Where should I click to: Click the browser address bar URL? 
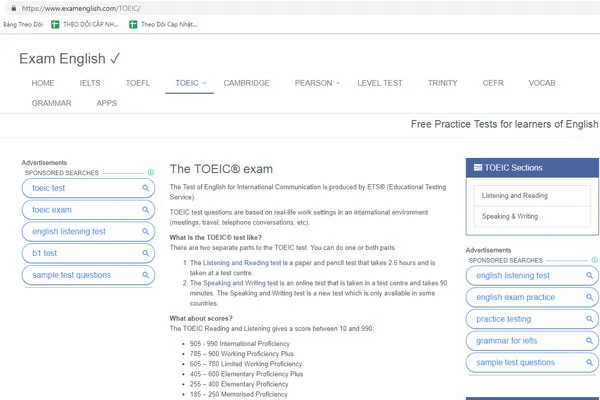click(81, 8)
